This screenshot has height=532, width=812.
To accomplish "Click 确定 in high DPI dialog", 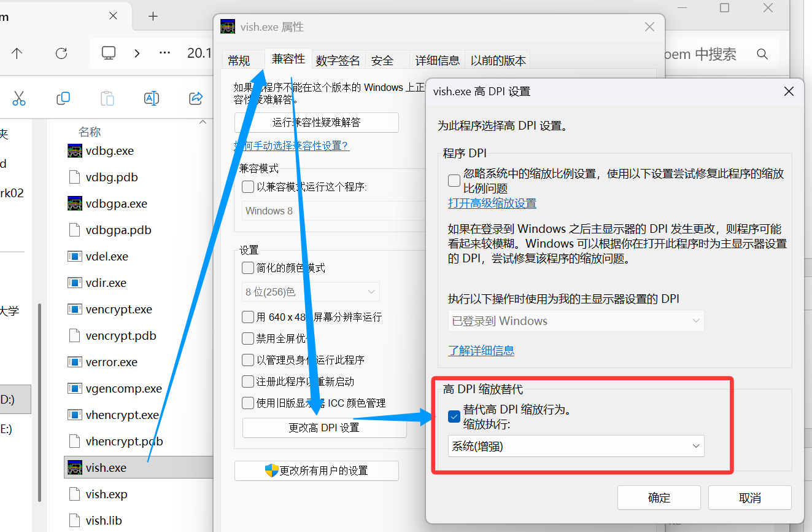I will point(659,498).
